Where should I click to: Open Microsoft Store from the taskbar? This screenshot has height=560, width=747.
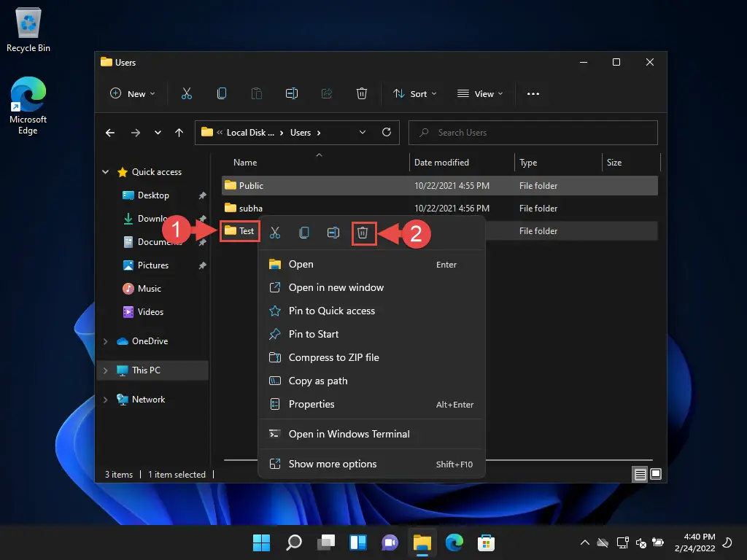coord(486,542)
